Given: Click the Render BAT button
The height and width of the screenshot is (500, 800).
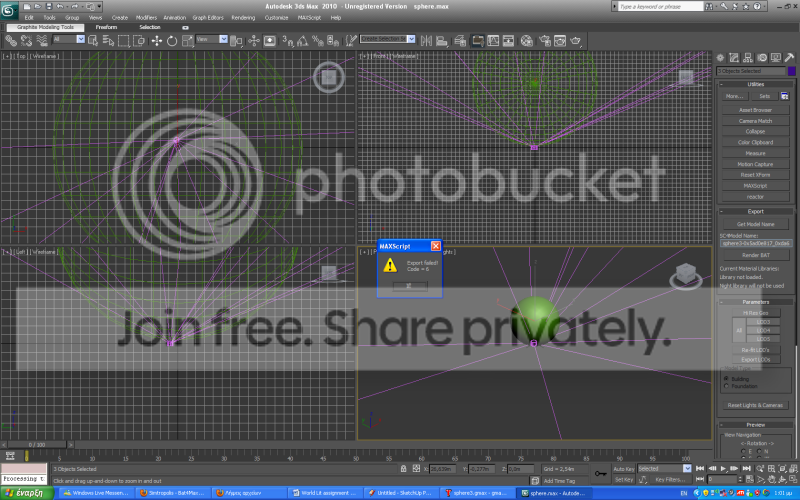Looking at the screenshot, I should click(756, 255).
